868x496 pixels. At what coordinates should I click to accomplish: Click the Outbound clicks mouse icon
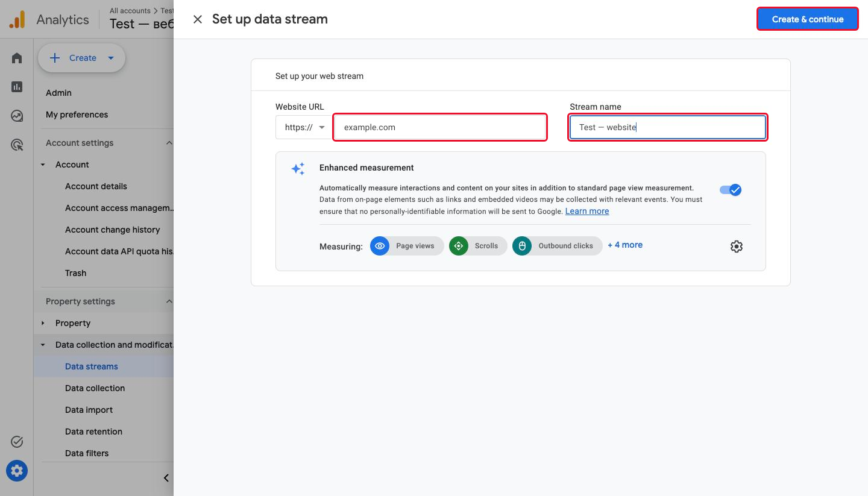(x=522, y=246)
